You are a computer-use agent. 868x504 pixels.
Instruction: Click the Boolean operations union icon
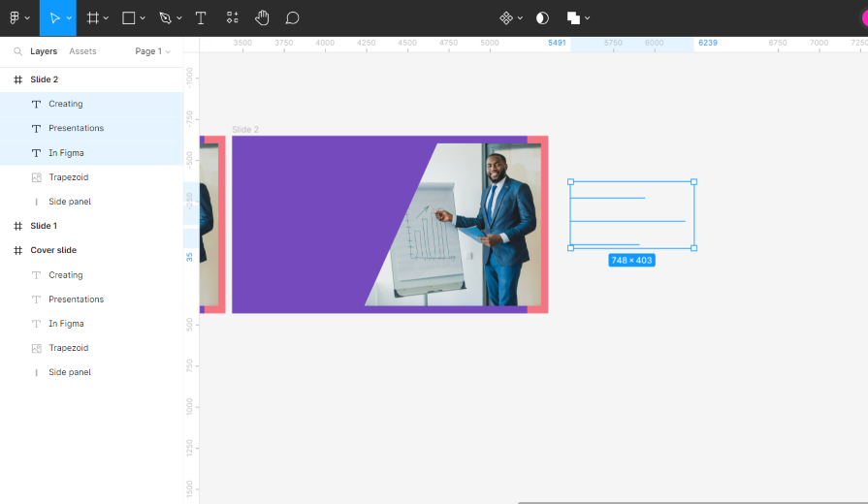[573, 17]
